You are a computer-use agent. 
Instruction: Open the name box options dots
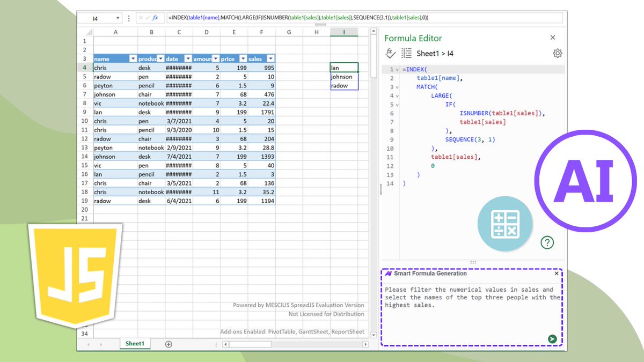(x=129, y=18)
